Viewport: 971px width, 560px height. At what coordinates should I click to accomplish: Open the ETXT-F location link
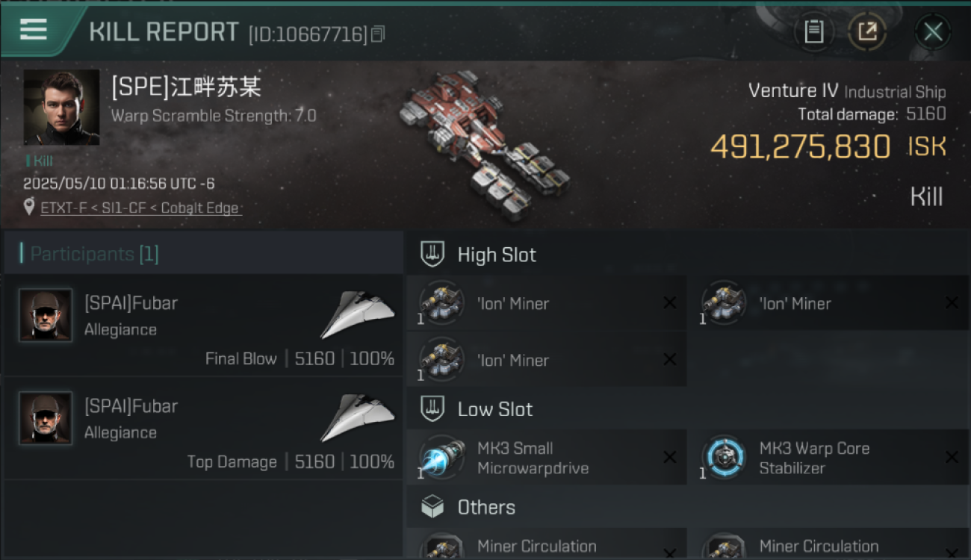tap(140, 208)
